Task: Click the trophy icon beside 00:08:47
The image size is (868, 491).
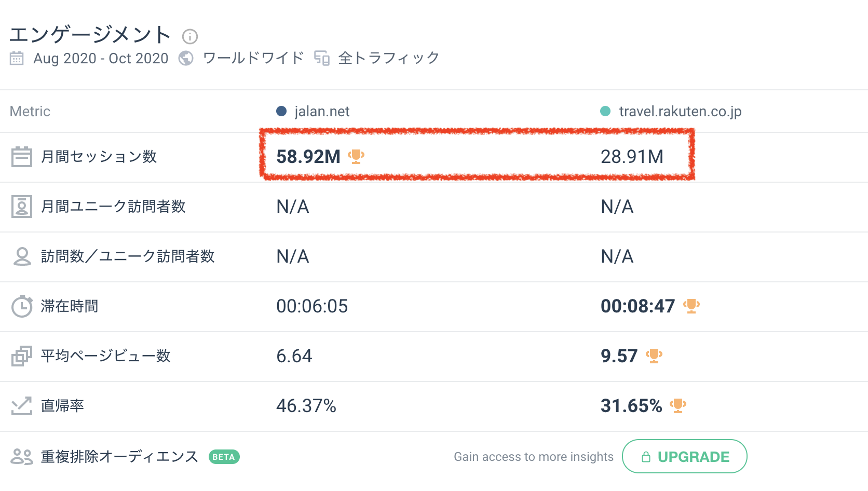Action: pyautogui.click(x=691, y=306)
